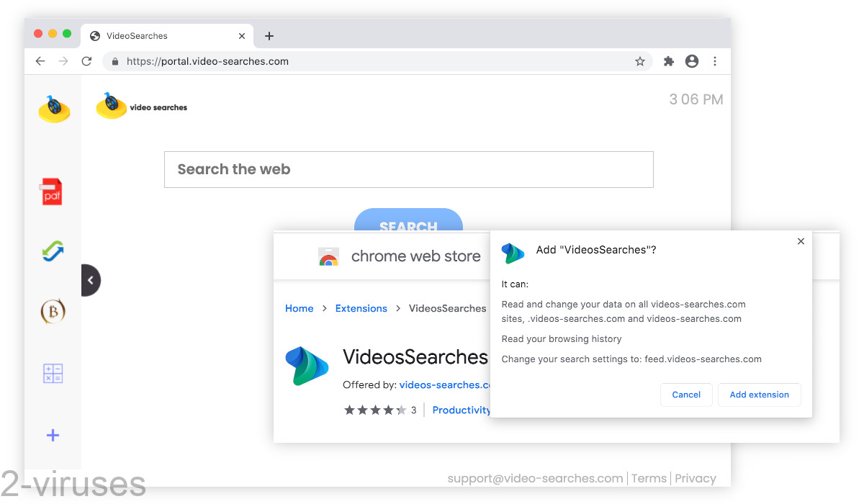The width and height of the screenshot is (864, 504).
Task: Reload the current page
Action: [x=86, y=61]
